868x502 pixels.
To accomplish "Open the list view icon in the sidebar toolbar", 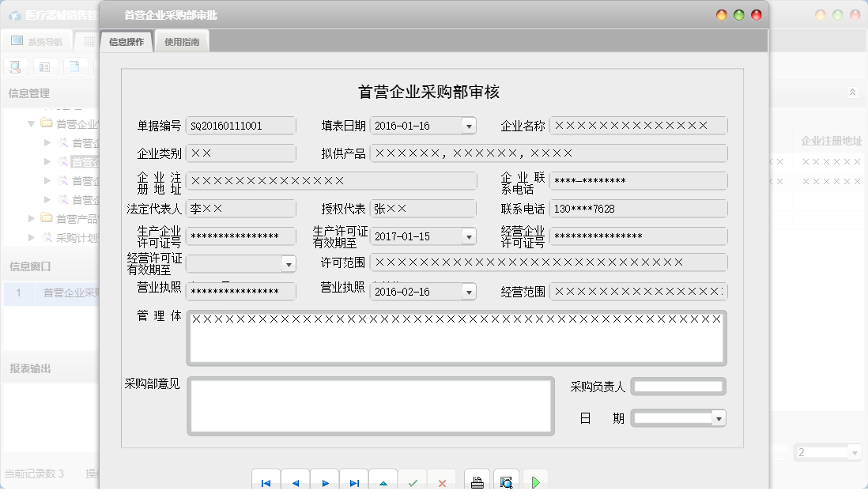I will pyautogui.click(x=45, y=66).
